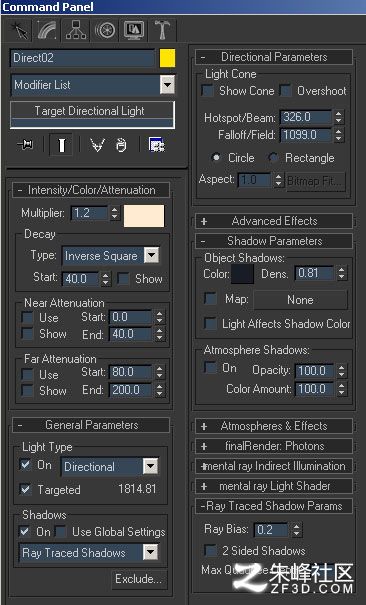Expand the finalRender: Photons rollout

[x=274, y=446]
